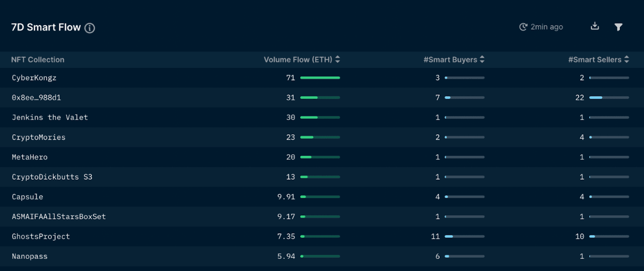Click the refresh clock icon

pyautogui.click(x=523, y=27)
